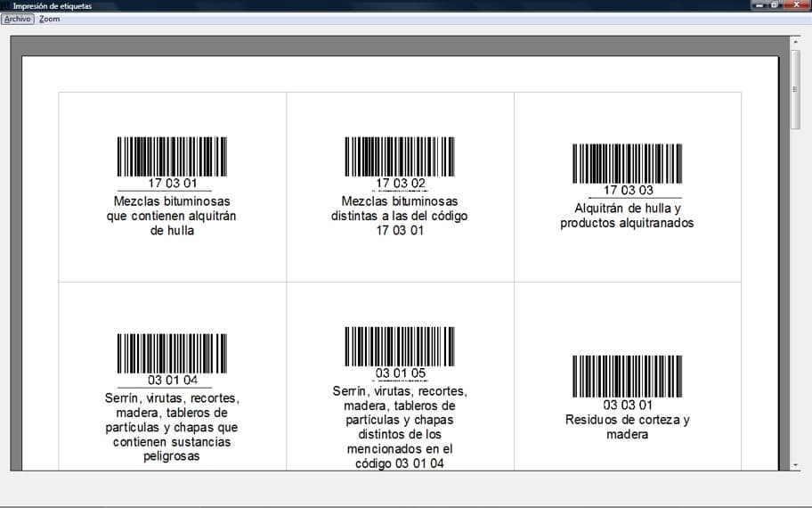Click the code number '17 03 01' under its barcode
812x508 pixels.
pyautogui.click(x=173, y=184)
